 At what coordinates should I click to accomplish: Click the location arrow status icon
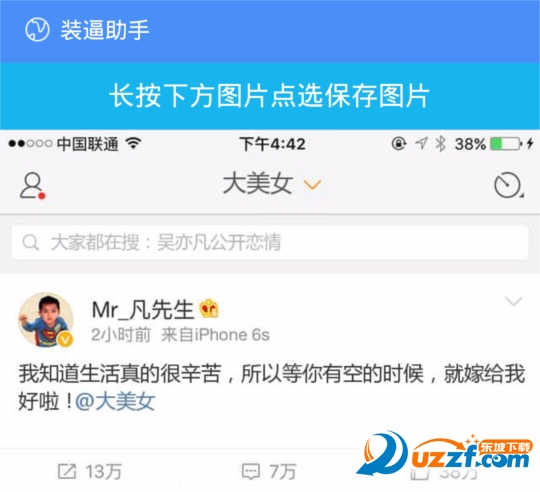click(422, 143)
